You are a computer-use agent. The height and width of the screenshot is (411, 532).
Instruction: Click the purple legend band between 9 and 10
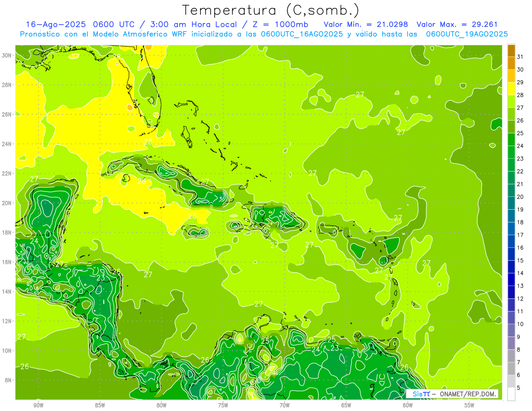point(511,330)
